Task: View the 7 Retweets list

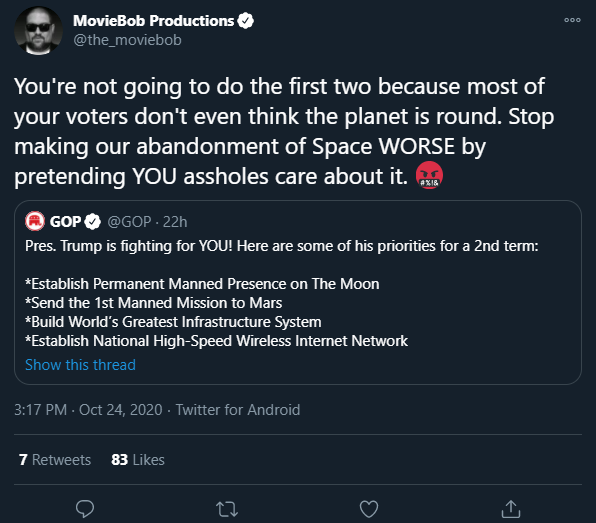Action: [55, 460]
